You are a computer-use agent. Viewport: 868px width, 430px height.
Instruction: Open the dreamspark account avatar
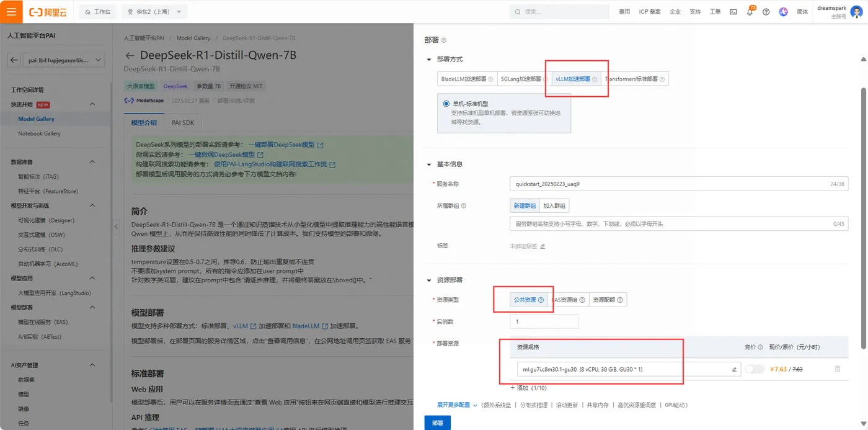click(x=856, y=12)
